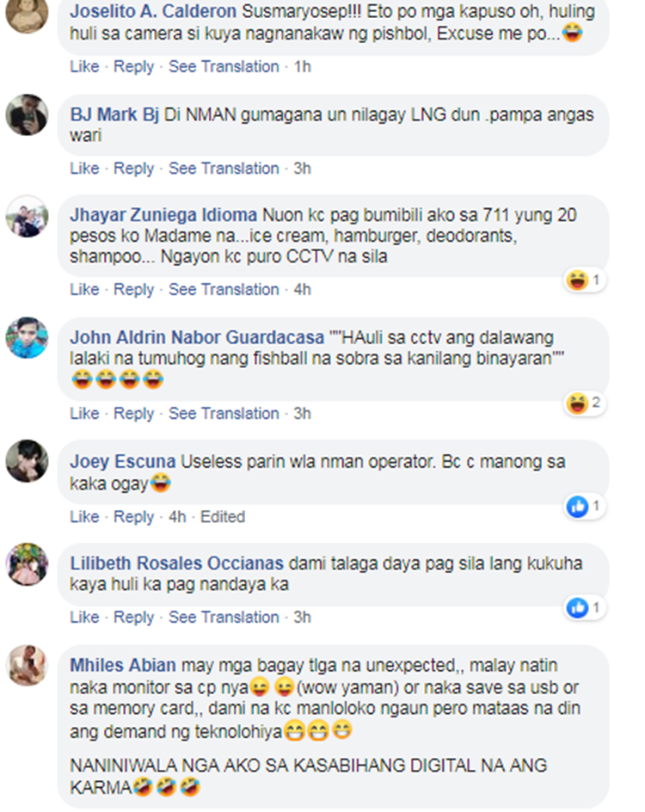
Task: Open John Aldrin Nabor Guardacasa's avatar
Action: pyautogui.click(x=27, y=338)
